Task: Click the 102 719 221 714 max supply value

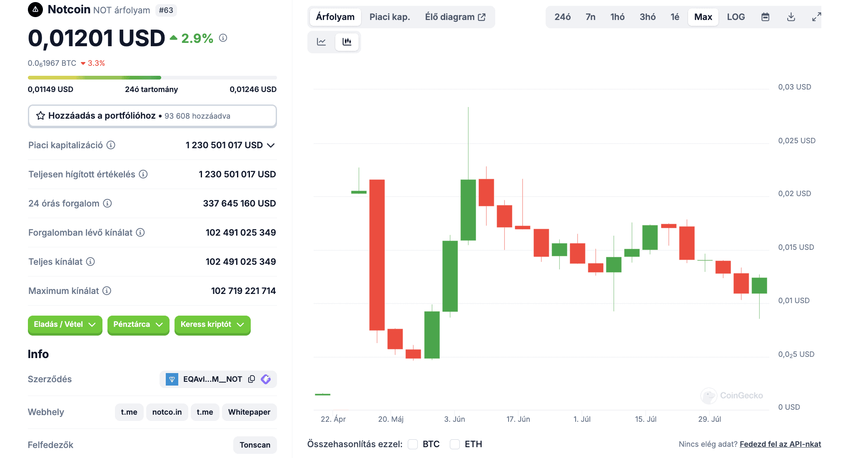Action: [x=243, y=291]
